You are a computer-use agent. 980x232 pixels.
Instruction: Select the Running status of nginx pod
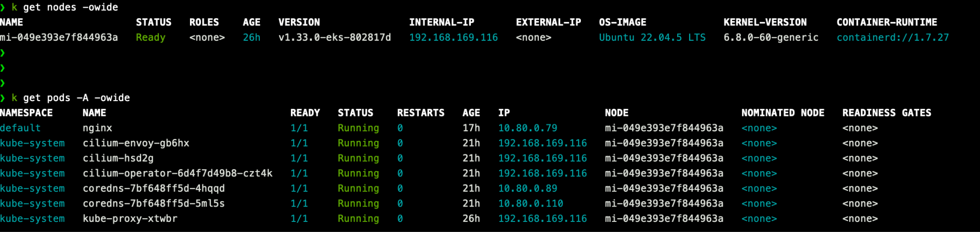[358, 128]
